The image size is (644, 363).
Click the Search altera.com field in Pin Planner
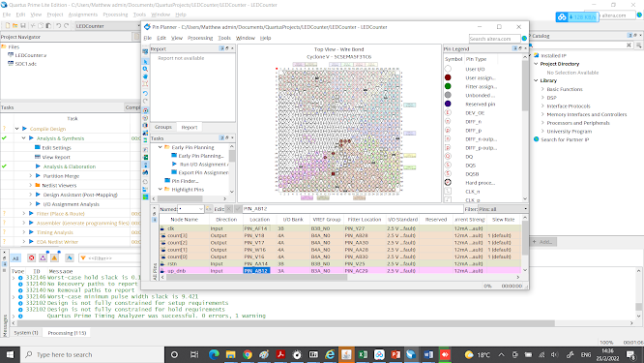click(x=494, y=39)
